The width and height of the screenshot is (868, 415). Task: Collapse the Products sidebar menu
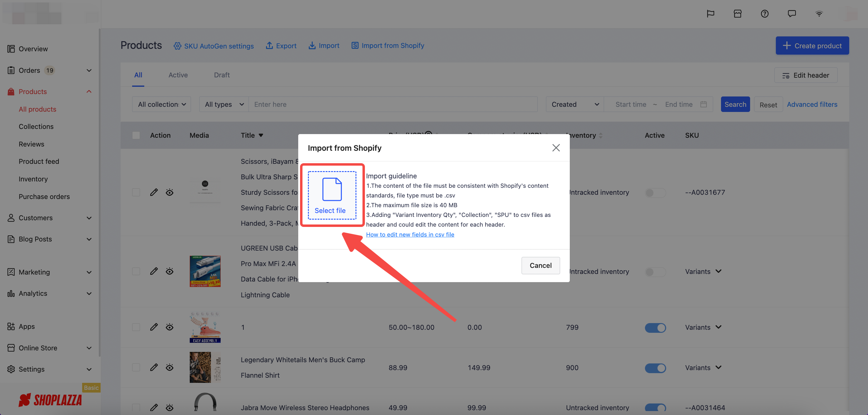tap(89, 91)
